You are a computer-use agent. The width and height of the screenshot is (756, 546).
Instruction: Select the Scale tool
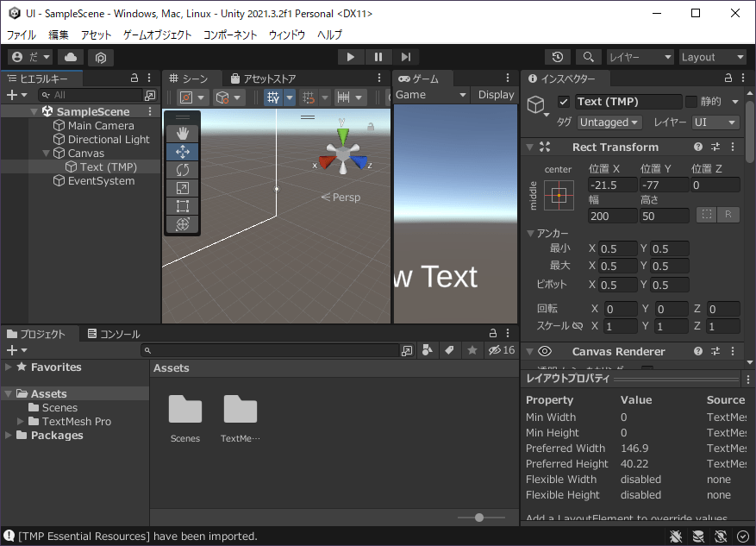tap(182, 188)
